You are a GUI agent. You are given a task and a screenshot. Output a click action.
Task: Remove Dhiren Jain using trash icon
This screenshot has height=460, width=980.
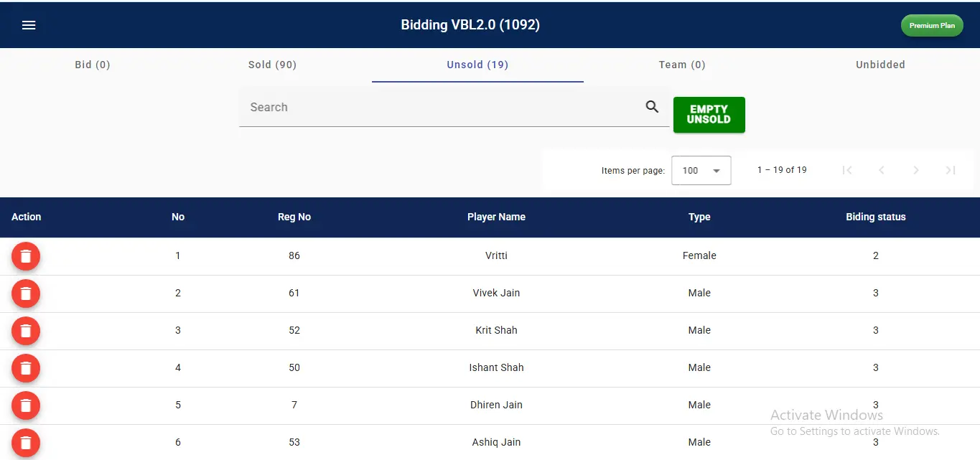coord(26,405)
